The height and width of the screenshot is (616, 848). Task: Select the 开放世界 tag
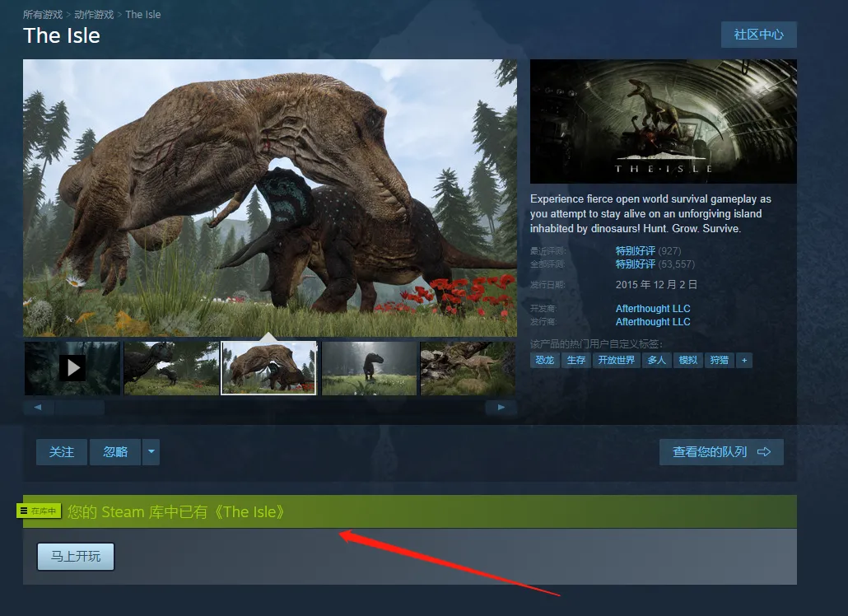tap(617, 360)
